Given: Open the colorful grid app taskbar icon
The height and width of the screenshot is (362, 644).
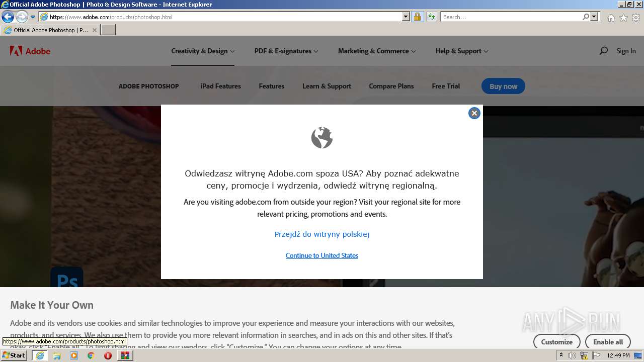Looking at the screenshot, I should tap(125, 355).
